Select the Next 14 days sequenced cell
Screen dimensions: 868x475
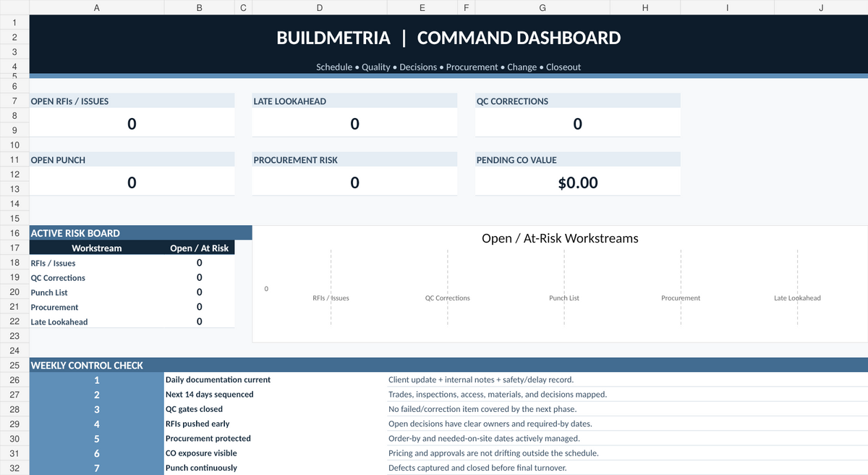coord(276,395)
